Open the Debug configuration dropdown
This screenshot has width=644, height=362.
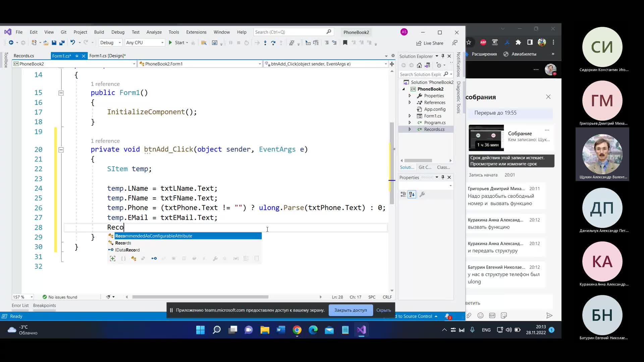[x=110, y=43]
